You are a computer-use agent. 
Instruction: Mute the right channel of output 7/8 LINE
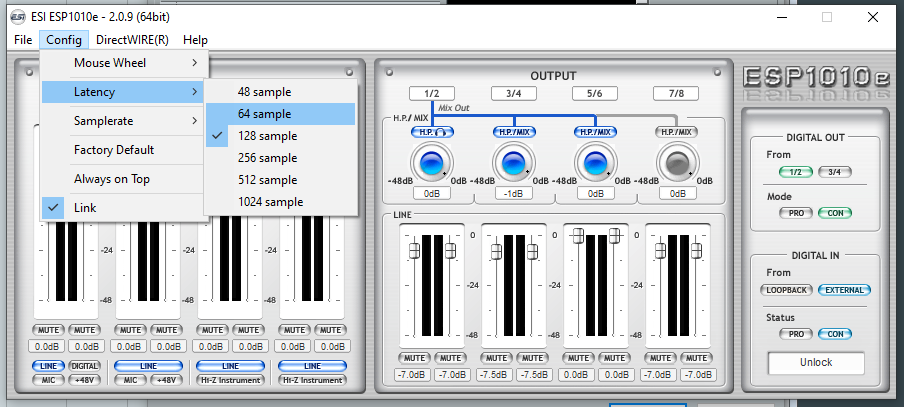pos(696,358)
